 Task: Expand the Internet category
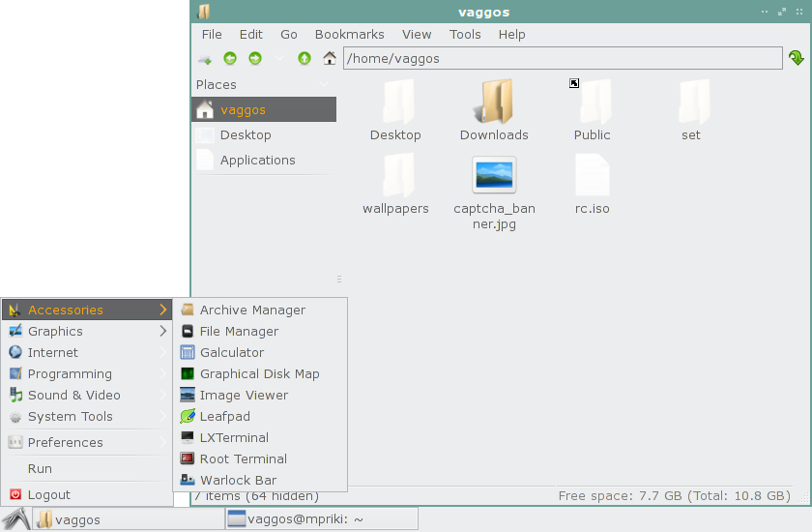(87, 352)
